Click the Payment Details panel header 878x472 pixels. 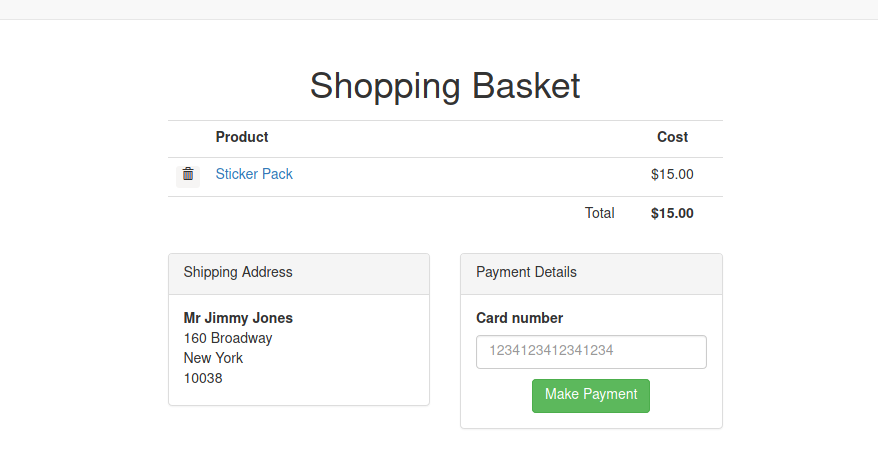[x=591, y=274]
